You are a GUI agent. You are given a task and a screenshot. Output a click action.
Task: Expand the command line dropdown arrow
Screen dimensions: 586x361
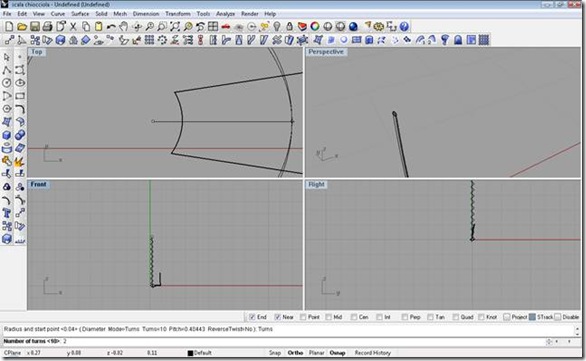tap(569, 342)
